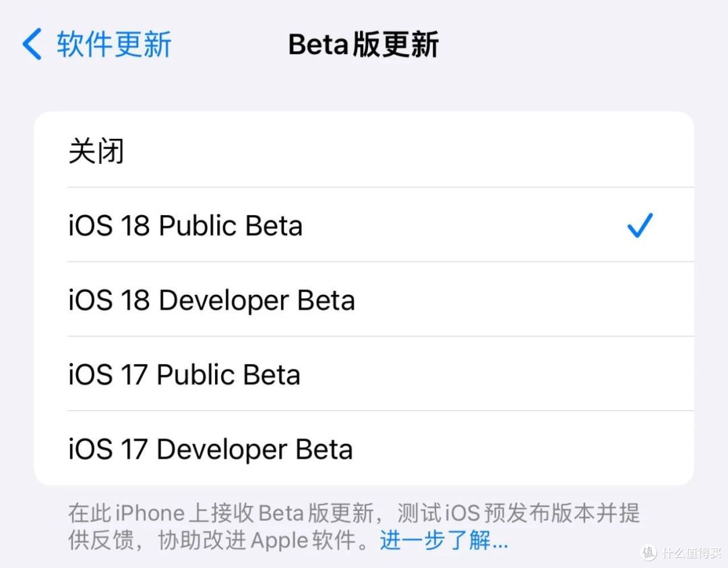
Task: Tap the beta options list card
Action: tap(364, 297)
